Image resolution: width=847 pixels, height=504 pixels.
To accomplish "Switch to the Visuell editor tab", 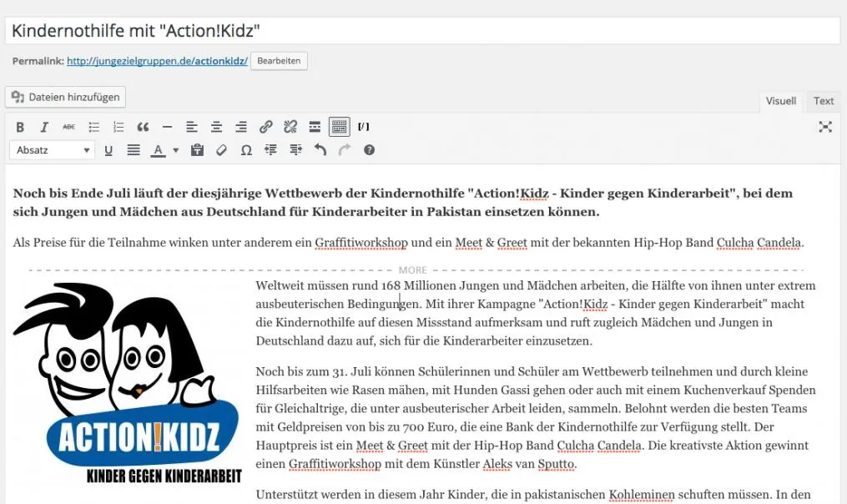I will click(x=780, y=101).
